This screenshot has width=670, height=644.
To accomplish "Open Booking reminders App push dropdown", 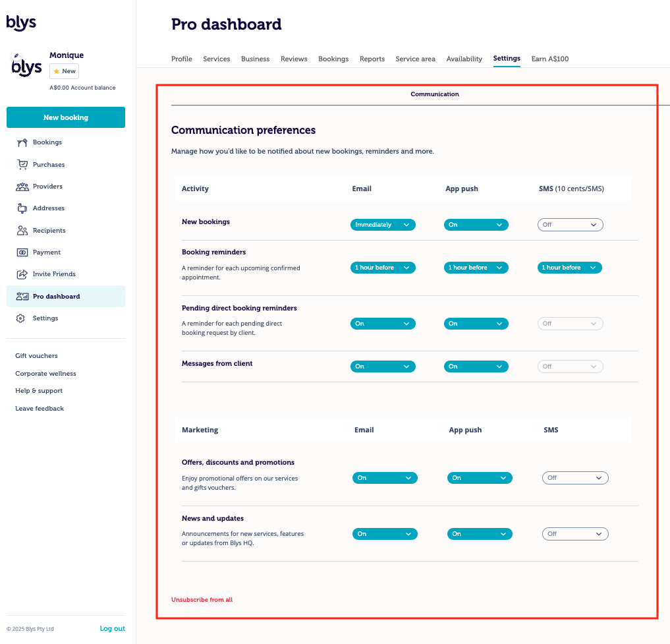I will [x=476, y=268].
